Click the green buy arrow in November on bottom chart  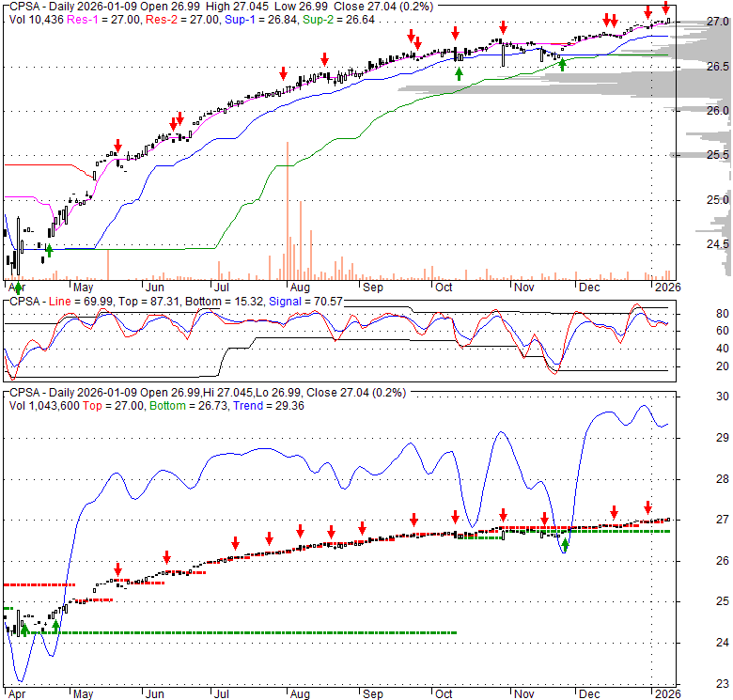coord(565,544)
